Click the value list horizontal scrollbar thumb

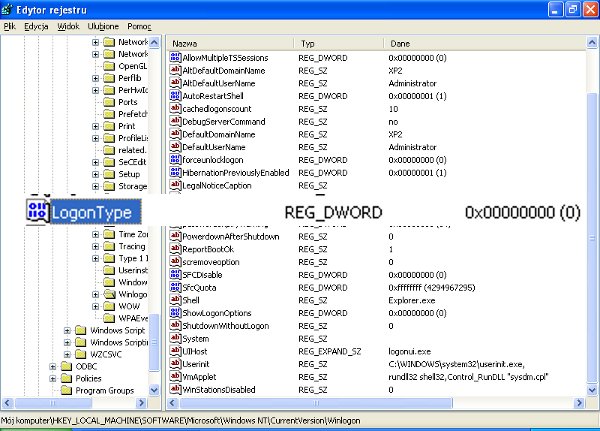pyautogui.click(x=316, y=403)
